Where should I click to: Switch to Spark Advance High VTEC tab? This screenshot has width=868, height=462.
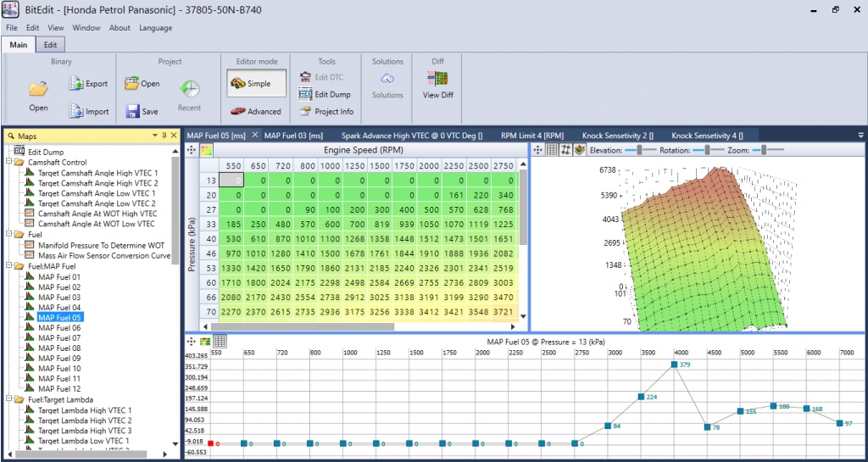point(412,135)
